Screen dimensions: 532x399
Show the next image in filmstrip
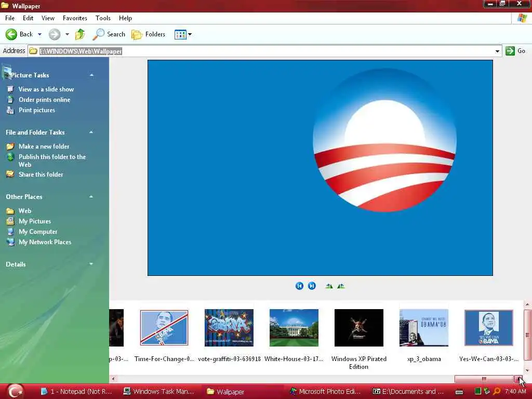(x=312, y=286)
